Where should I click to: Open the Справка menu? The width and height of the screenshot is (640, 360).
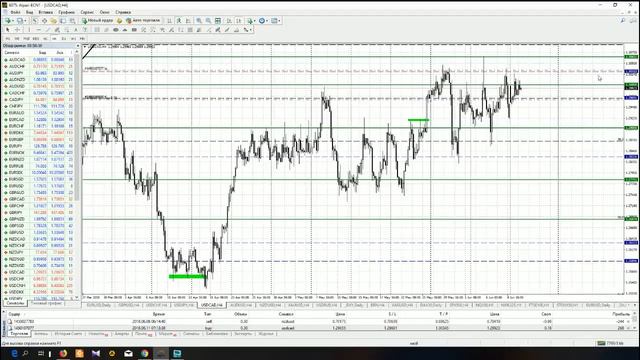123,12
